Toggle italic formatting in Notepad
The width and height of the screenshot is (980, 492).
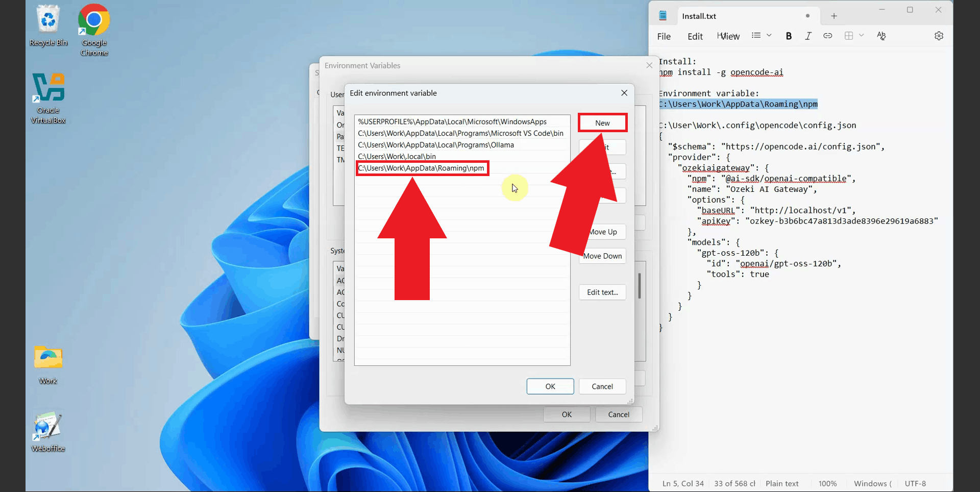[808, 36]
